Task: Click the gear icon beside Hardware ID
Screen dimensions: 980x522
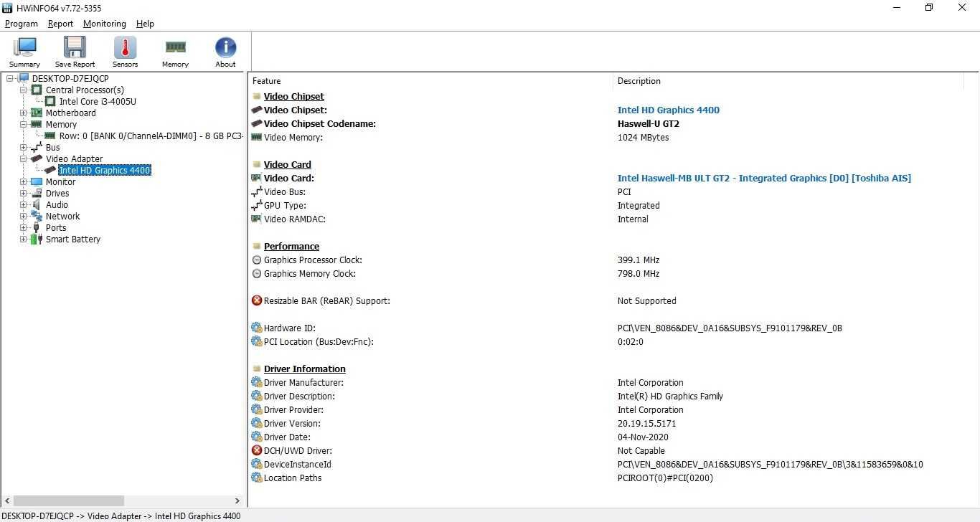Action: click(x=257, y=328)
